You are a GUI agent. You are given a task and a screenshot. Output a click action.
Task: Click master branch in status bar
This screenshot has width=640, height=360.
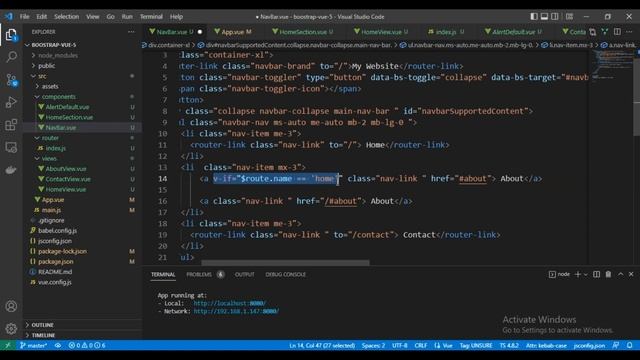33,345
